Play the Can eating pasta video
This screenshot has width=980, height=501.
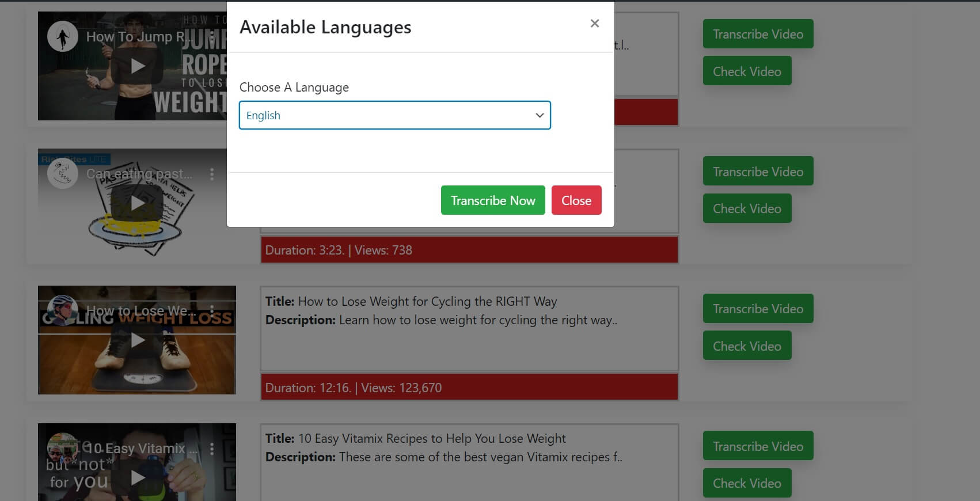(137, 203)
